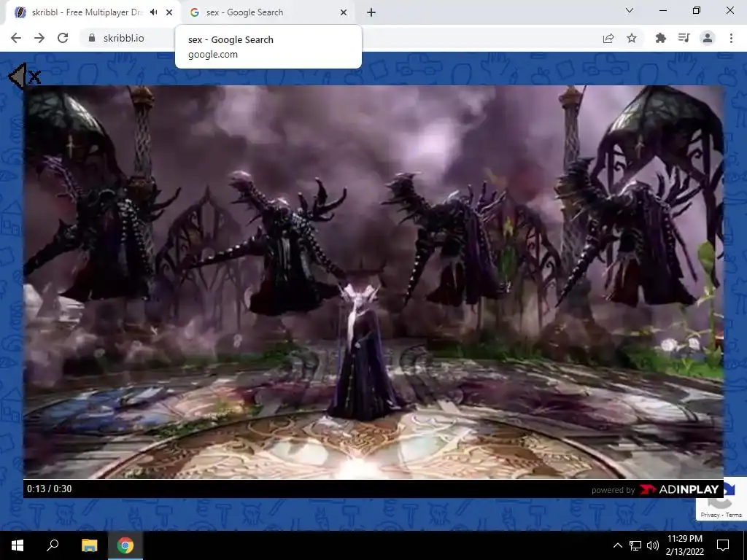The width and height of the screenshot is (747, 560).
Task: Click the ADINPLAY logo
Action: pos(679,489)
